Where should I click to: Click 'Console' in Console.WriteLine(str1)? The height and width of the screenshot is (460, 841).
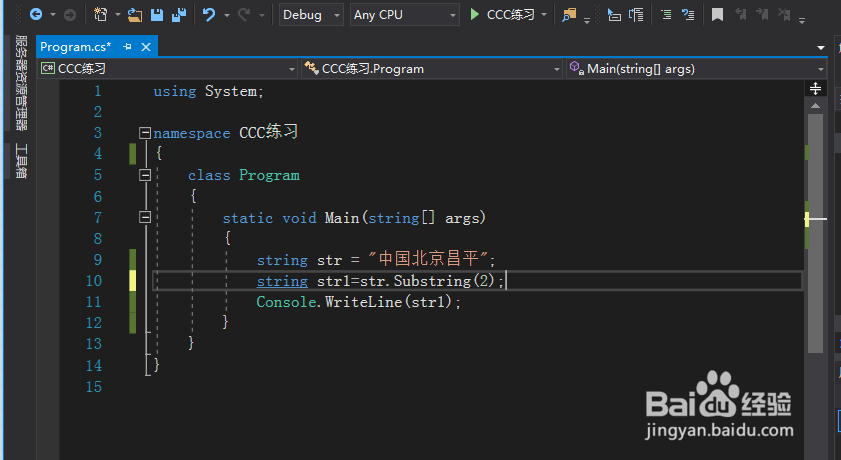286,302
